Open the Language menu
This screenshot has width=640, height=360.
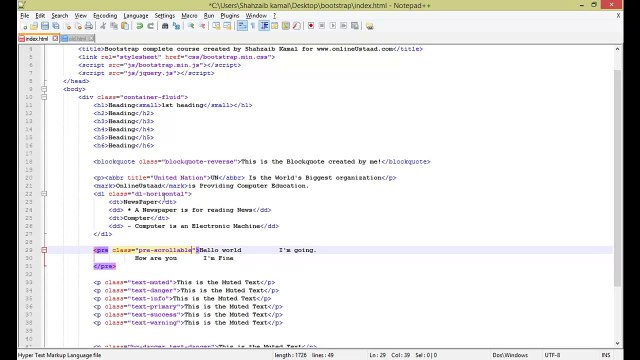(x=136, y=16)
